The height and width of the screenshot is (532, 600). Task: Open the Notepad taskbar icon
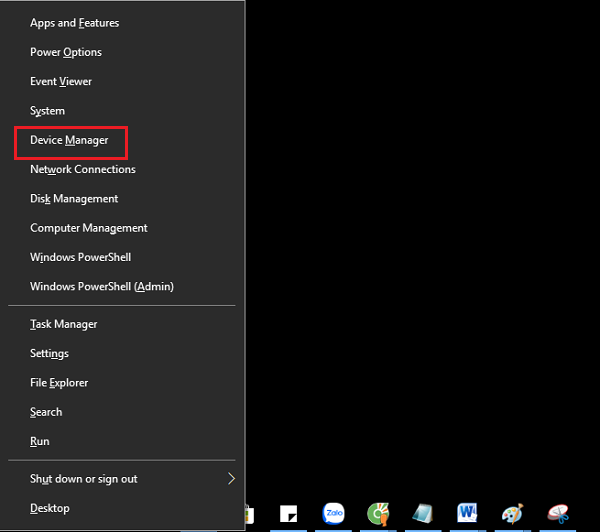tap(424, 515)
